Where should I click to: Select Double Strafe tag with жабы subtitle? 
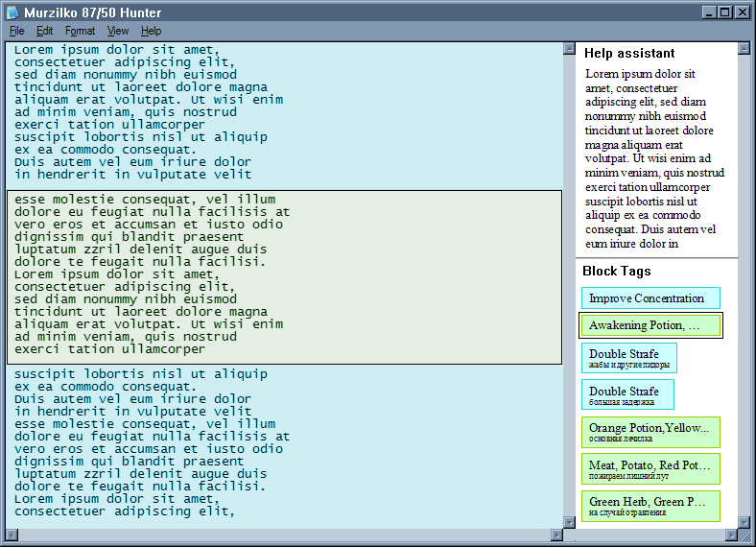(629, 358)
